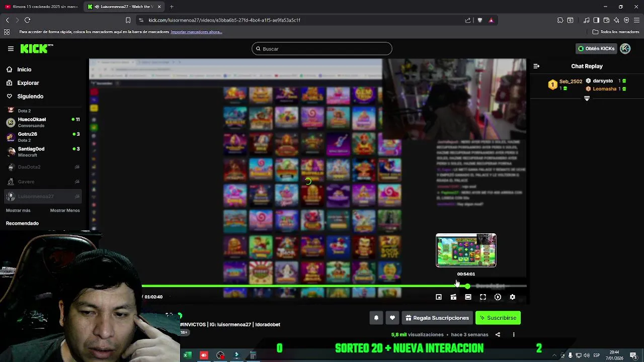This screenshot has height=362, width=644.
Task: Click the heart follow button
Action: tap(392, 318)
